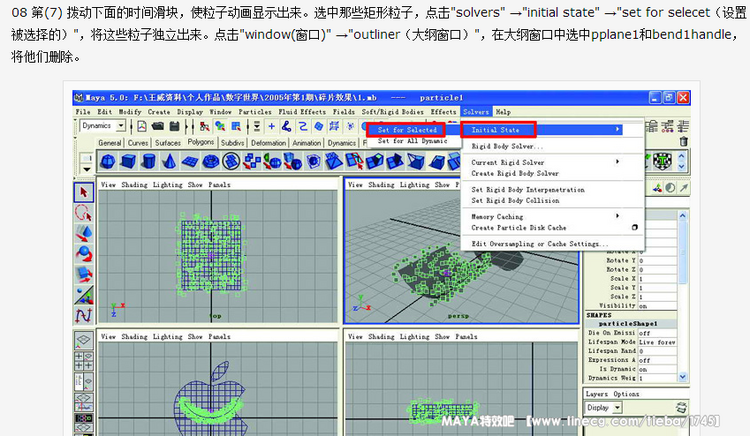Click the Lifespan Mode value field
Screen dimensions: 750x436
(x=657, y=342)
